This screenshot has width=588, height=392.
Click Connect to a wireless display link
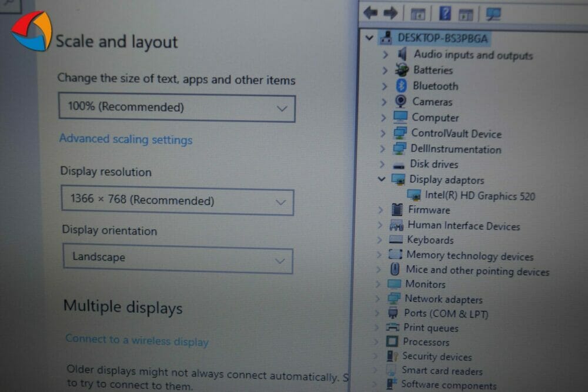click(x=137, y=340)
